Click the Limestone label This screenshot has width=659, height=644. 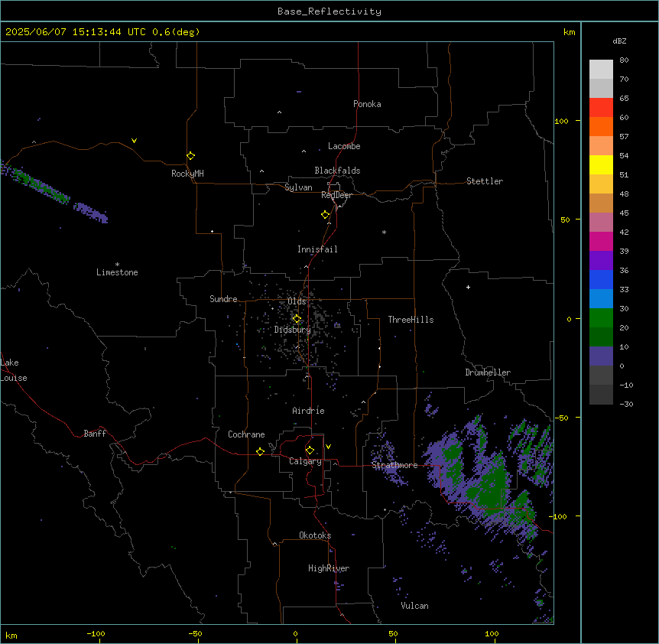pyautogui.click(x=117, y=272)
